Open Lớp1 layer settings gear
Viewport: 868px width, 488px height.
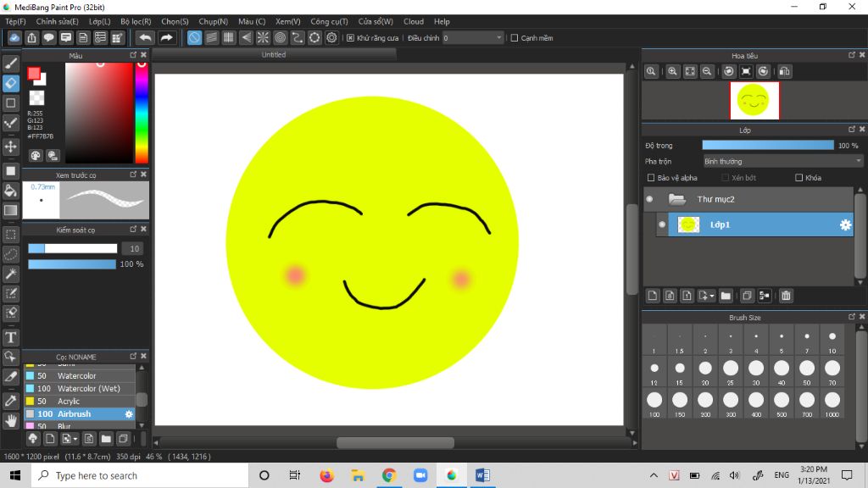tap(845, 225)
